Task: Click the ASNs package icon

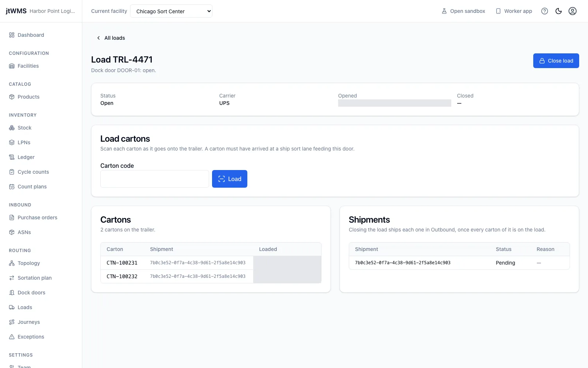Action: pos(12,232)
